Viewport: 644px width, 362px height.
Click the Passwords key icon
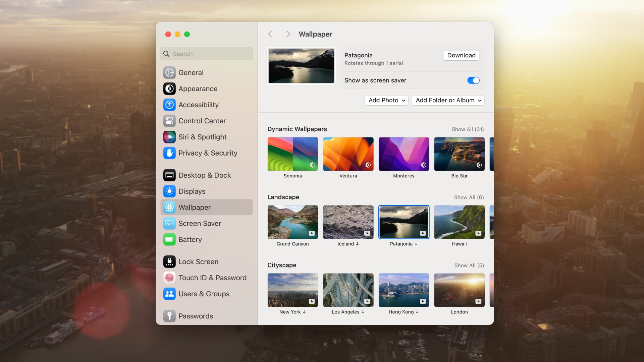[169, 316]
